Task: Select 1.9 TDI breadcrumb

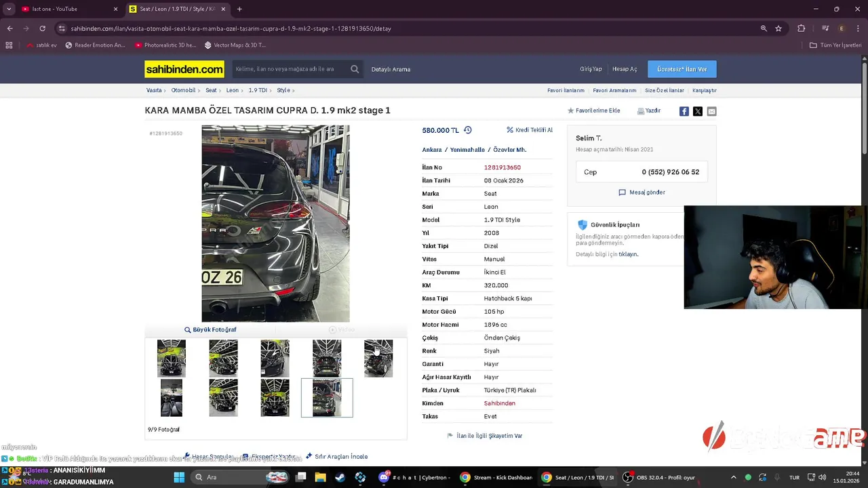Action: click(x=258, y=90)
